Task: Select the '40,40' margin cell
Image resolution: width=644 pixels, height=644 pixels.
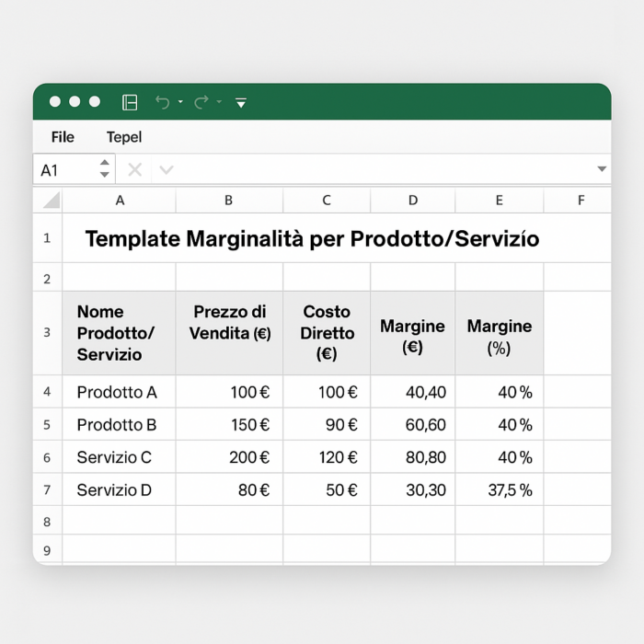Action: tap(413, 391)
